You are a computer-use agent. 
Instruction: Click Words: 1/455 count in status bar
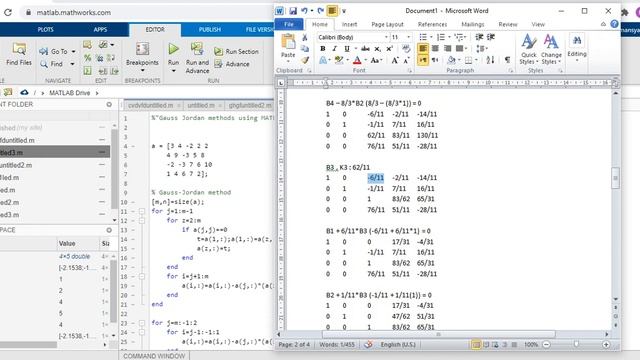[x=337, y=344]
